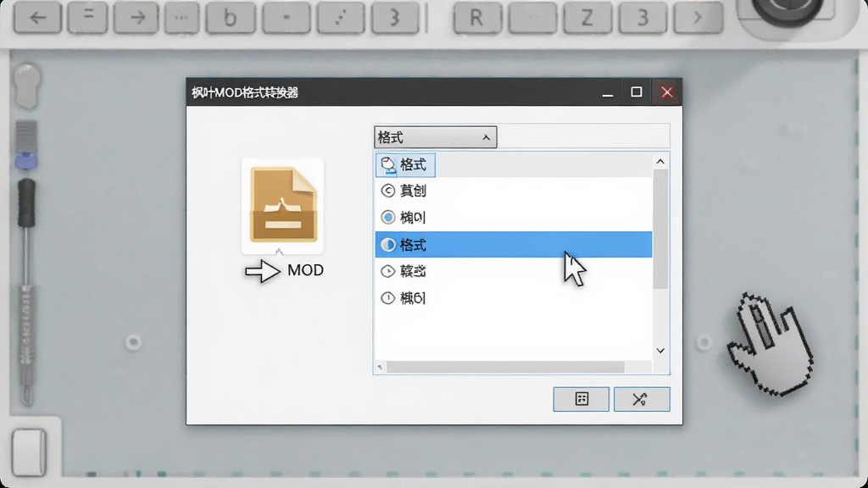Click the horizontal scrollbar's left arrow
Viewport: 868px width, 488px height.
[x=380, y=367]
